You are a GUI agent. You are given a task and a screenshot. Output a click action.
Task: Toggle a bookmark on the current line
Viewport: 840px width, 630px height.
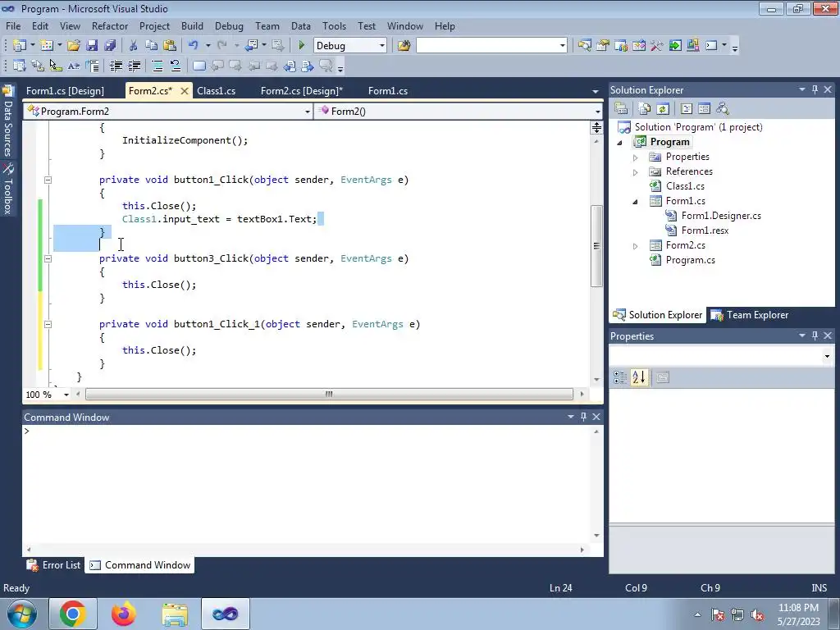[199, 66]
